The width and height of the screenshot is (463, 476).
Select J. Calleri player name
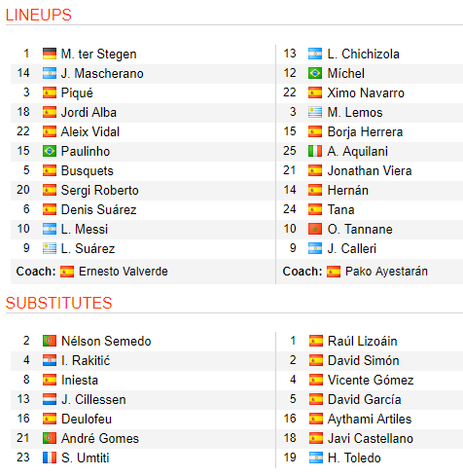point(352,248)
